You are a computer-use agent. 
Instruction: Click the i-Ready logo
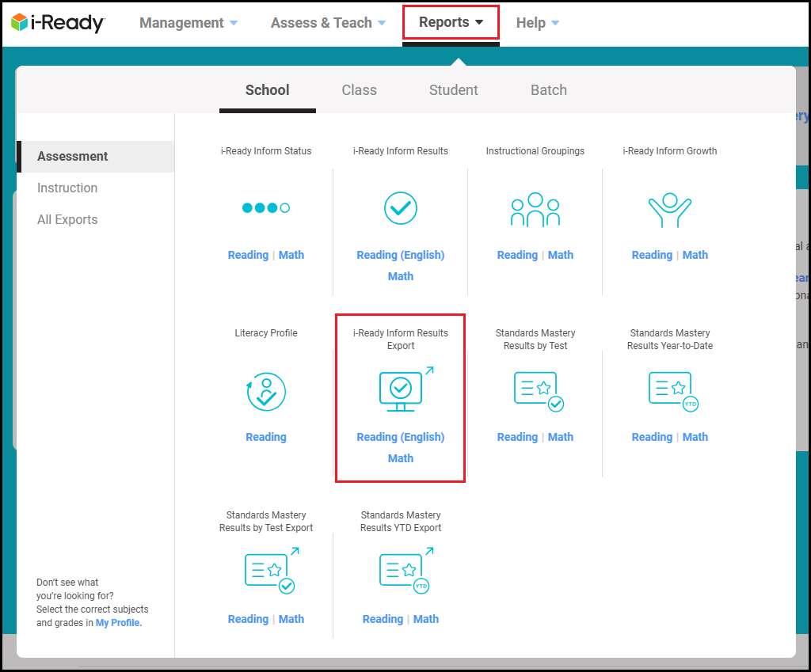click(58, 23)
